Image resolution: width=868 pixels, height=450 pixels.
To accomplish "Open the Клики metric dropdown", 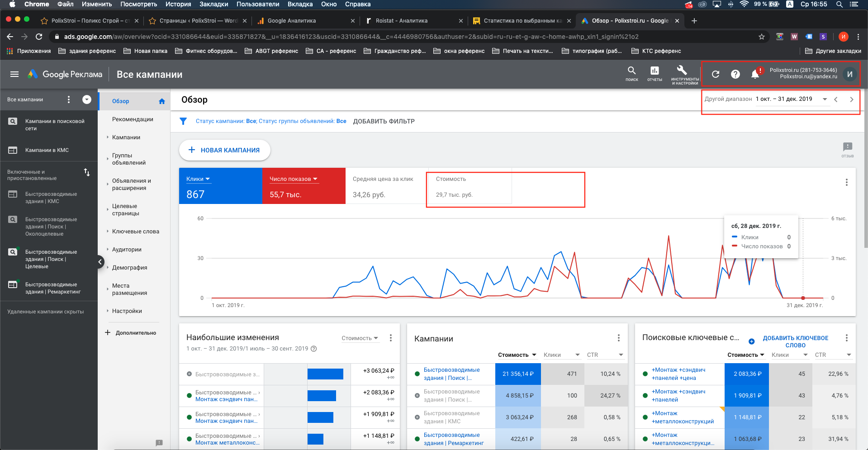I will click(198, 179).
